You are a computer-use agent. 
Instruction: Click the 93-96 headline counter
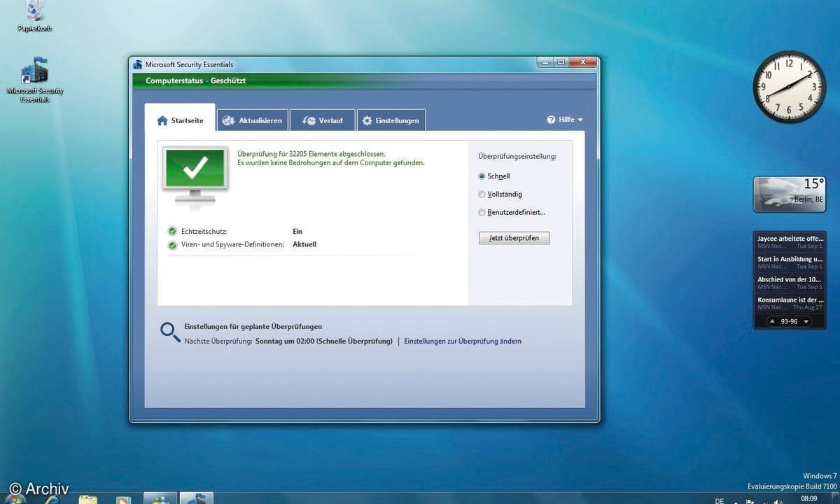click(x=789, y=321)
